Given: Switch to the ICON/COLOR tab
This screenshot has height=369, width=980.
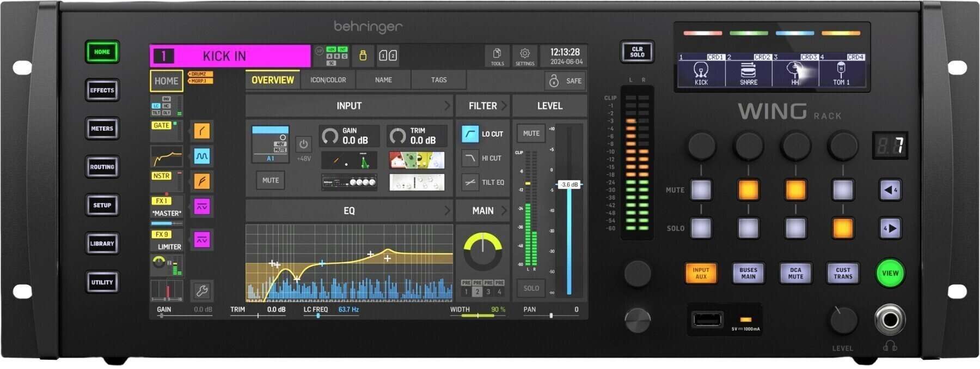Looking at the screenshot, I should tap(328, 80).
